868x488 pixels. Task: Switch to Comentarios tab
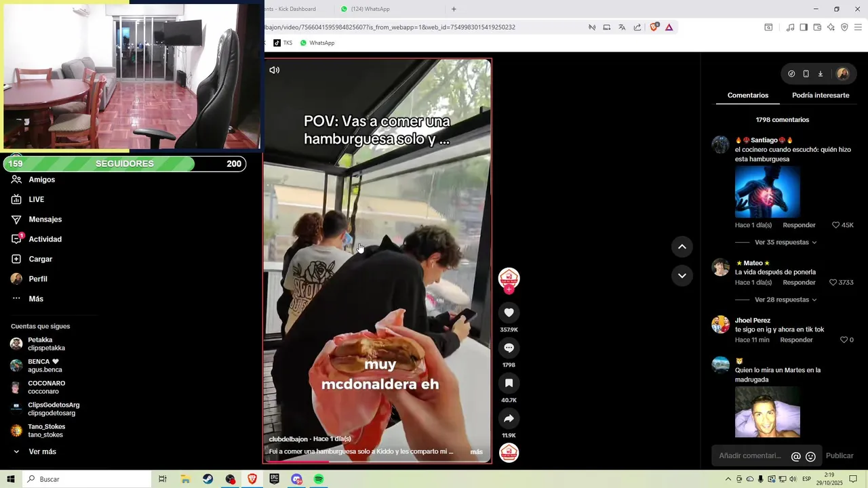748,96
